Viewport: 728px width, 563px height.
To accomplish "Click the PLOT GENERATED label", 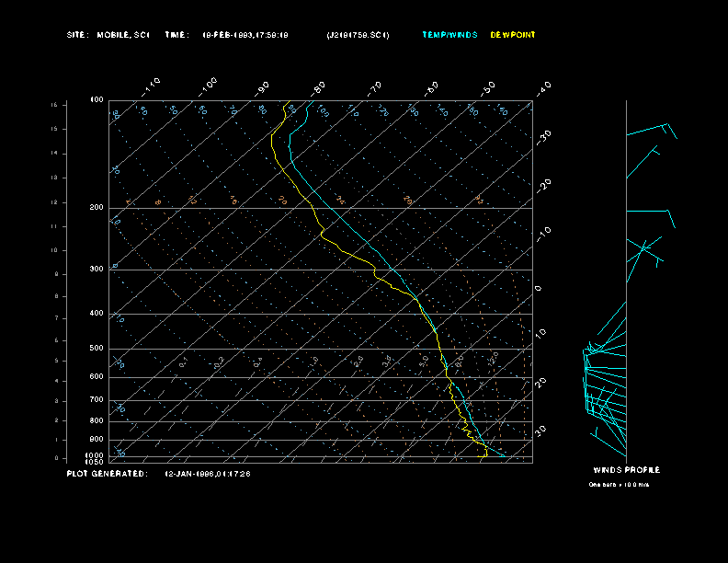I will pos(107,474).
